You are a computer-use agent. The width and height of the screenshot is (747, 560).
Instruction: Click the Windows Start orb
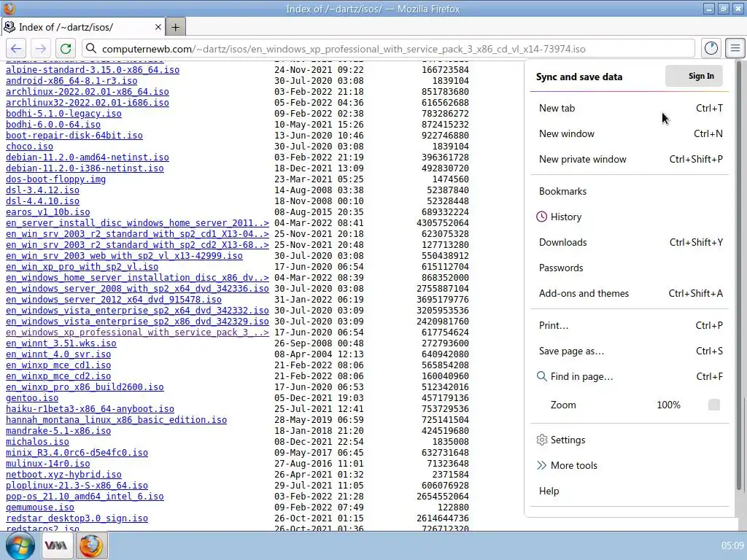tap(20, 545)
